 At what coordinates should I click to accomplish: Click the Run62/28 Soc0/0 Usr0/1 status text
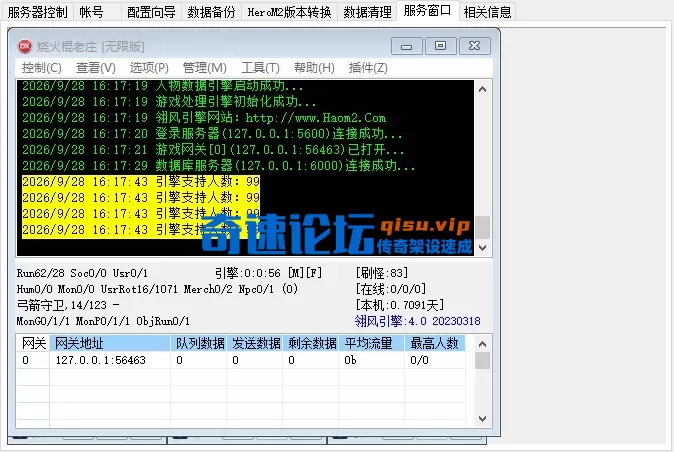coord(82,273)
